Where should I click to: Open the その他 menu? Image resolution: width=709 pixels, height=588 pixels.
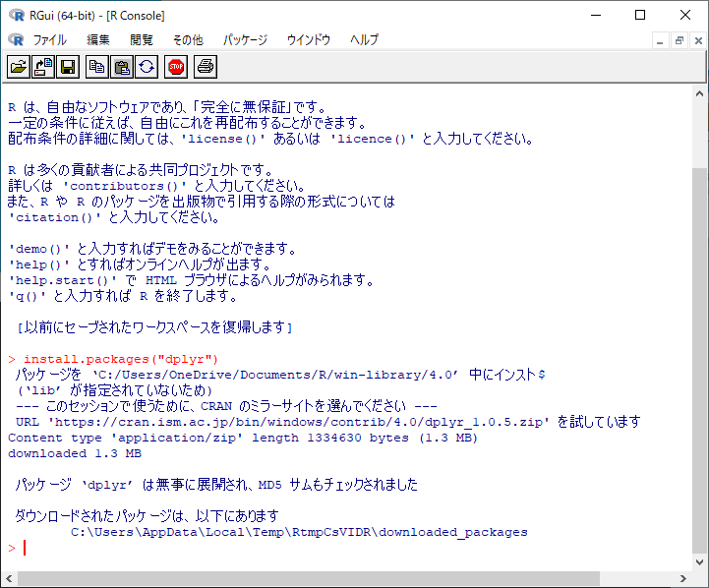188,39
